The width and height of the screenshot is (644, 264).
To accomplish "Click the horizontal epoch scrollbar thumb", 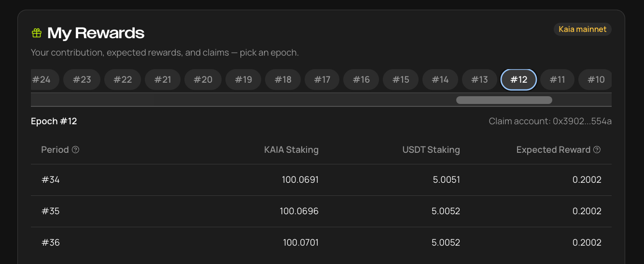I will 504,100.
